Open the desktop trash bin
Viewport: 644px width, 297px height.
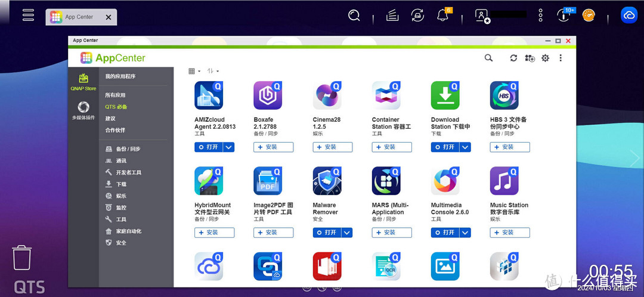pyautogui.click(x=22, y=258)
